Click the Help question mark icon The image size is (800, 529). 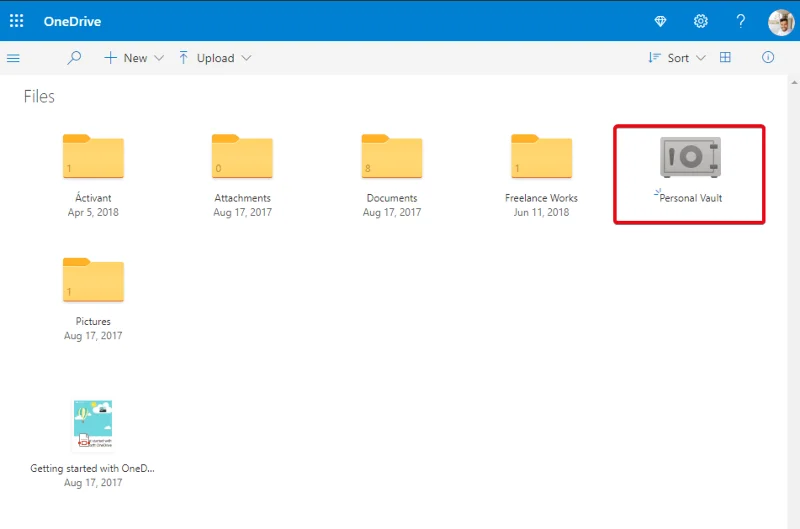(x=741, y=21)
